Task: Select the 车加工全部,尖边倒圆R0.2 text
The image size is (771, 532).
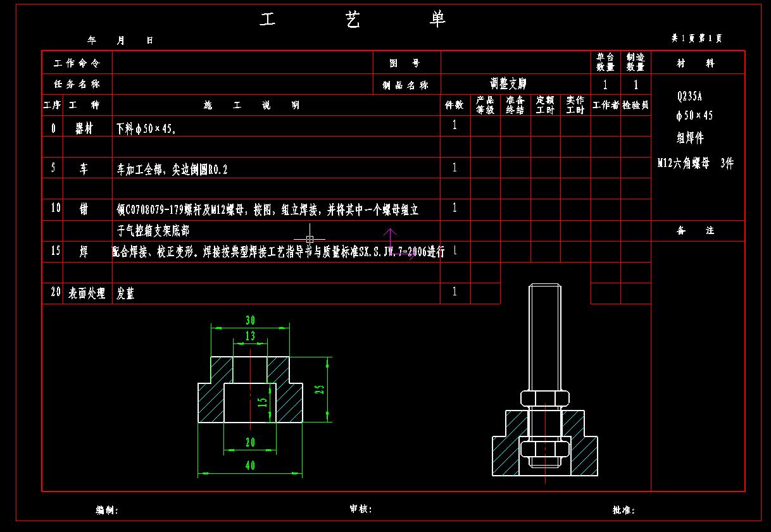Action: [x=172, y=170]
